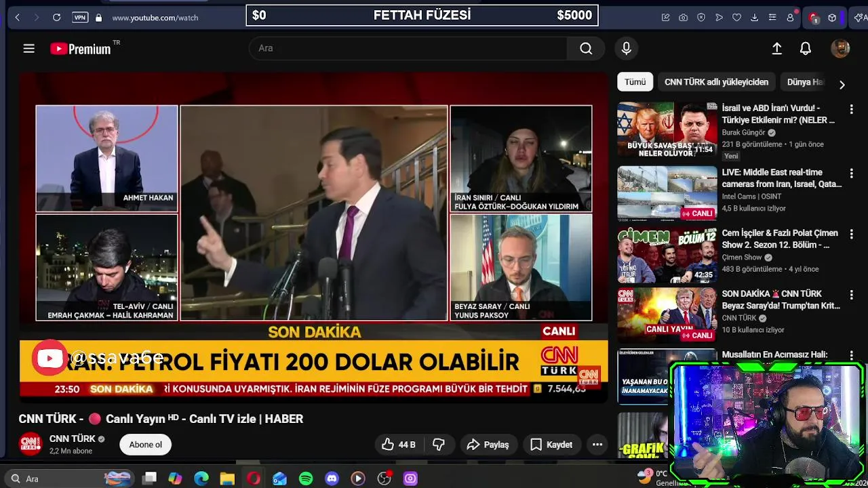Image resolution: width=868 pixels, height=488 pixels.
Task: Open more actions three-dot button under video
Action: tap(597, 445)
